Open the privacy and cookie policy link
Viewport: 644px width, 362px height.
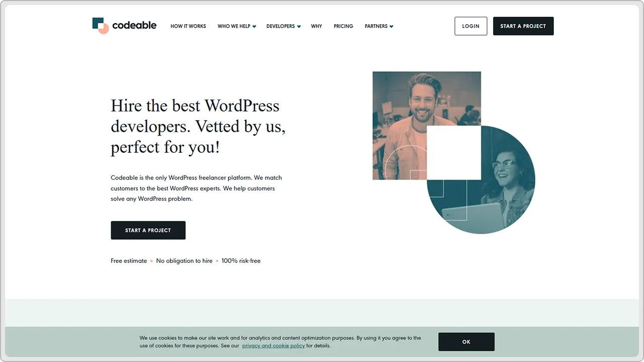pos(274,346)
